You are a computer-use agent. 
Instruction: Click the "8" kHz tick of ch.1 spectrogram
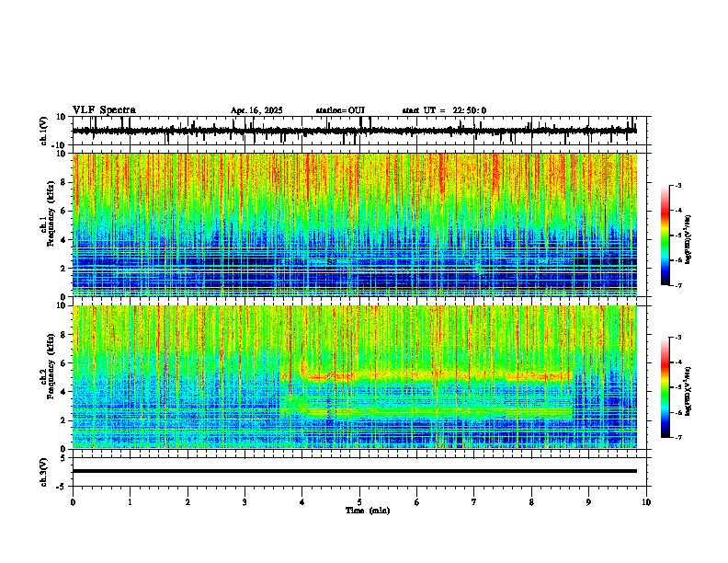63,182
